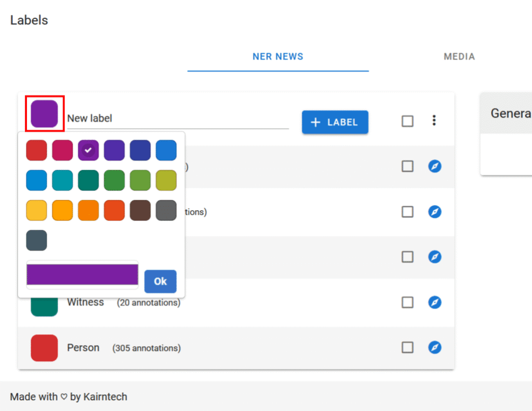Select the dark blue-gray swatch on the last palette row
The image size is (532, 411).
pos(36,240)
